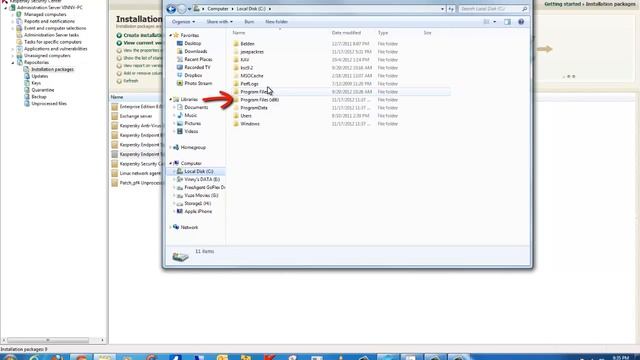640x360 pixels.
Task: Select the Windows folder
Action: tap(250, 124)
